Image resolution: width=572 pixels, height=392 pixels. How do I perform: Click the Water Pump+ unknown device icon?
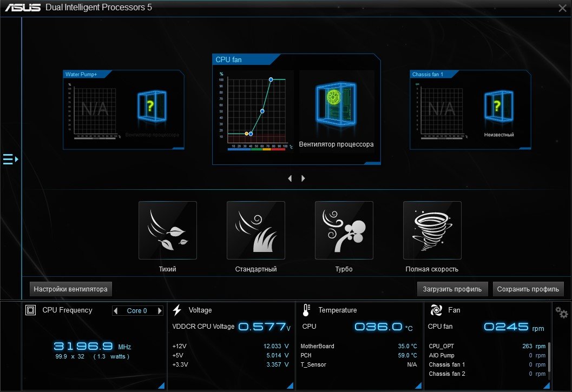pos(152,106)
